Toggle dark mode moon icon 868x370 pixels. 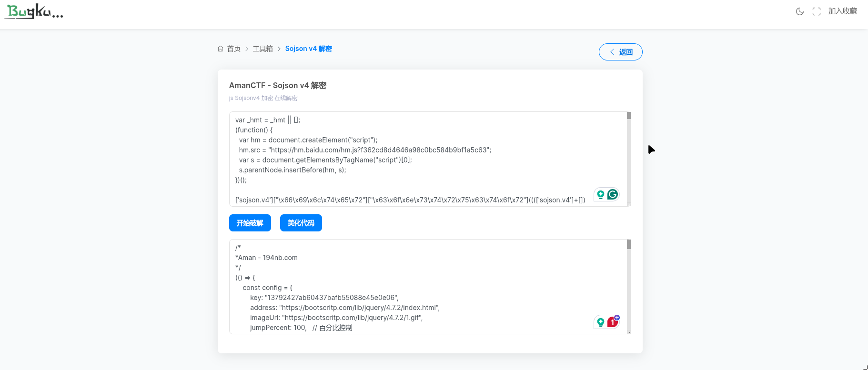800,11
